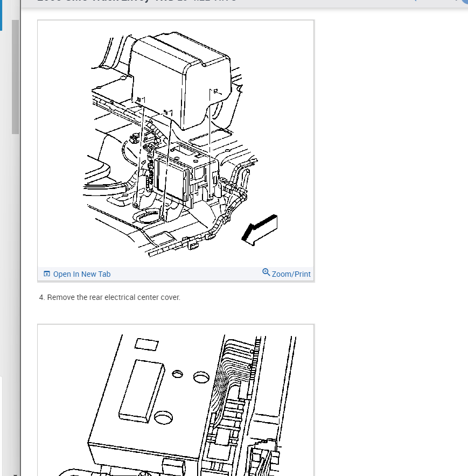Click the lifted cover part in first diagram

180,79
